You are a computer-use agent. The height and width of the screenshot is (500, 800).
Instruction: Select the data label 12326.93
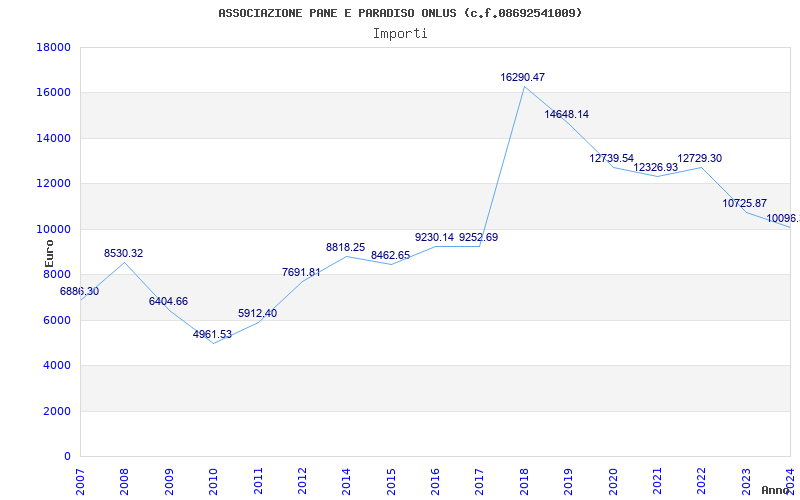pos(656,167)
